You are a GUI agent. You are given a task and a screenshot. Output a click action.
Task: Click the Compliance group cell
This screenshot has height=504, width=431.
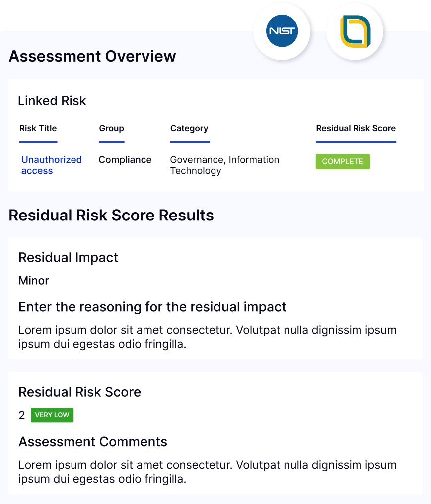(x=125, y=160)
